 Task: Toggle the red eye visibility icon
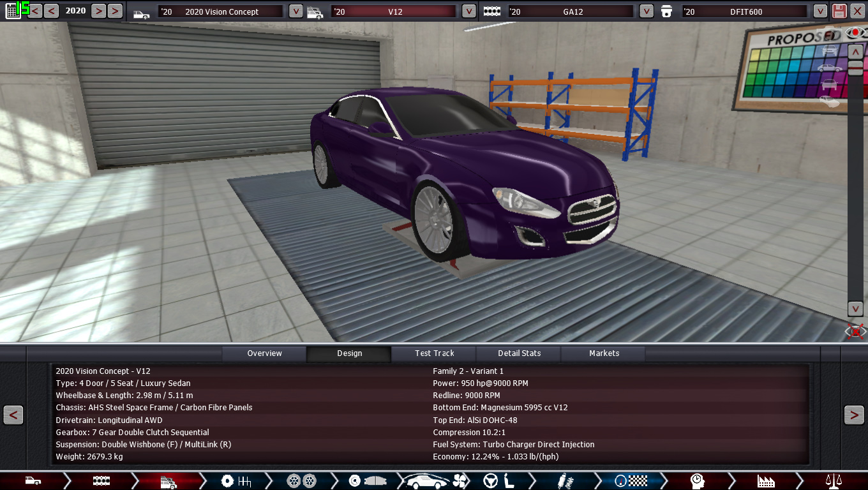[x=854, y=33]
